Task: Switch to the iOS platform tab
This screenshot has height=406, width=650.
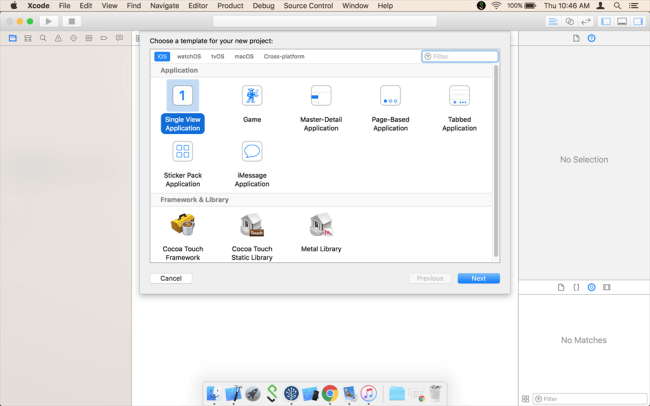Action: pyautogui.click(x=162, y=56)
